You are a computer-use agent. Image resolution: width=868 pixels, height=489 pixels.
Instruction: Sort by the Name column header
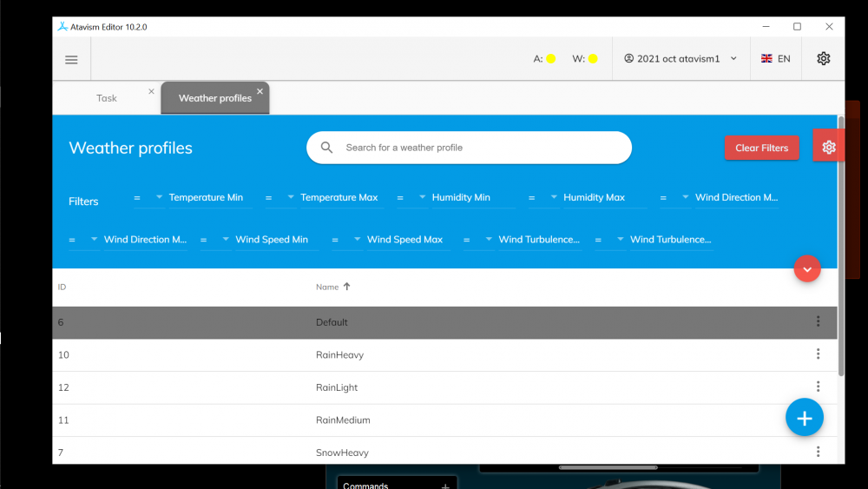click(327, 287)
